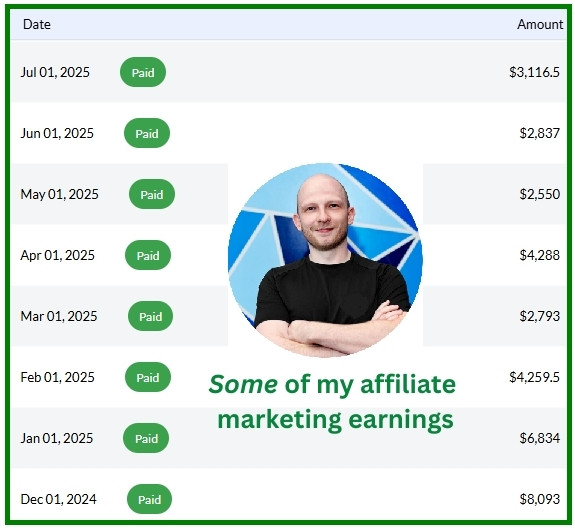Click the $8,093 amount
This screenshot has width=575, height=528.
[x=539, y=499]
